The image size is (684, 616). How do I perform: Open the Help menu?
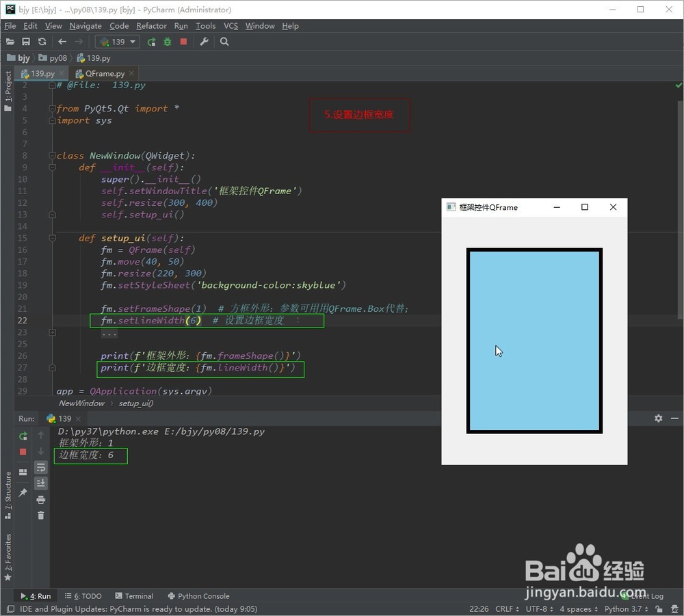tap(290, 26)
